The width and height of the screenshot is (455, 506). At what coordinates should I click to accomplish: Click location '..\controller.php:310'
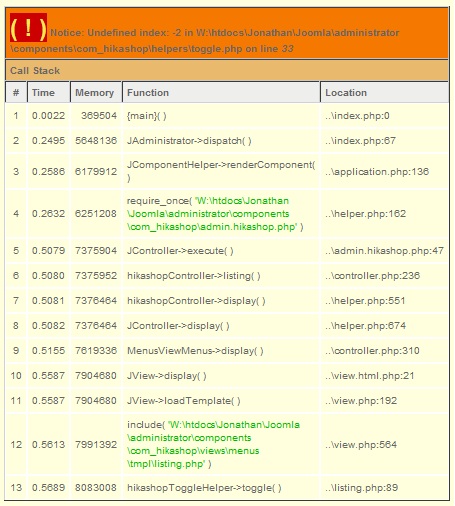372,351
